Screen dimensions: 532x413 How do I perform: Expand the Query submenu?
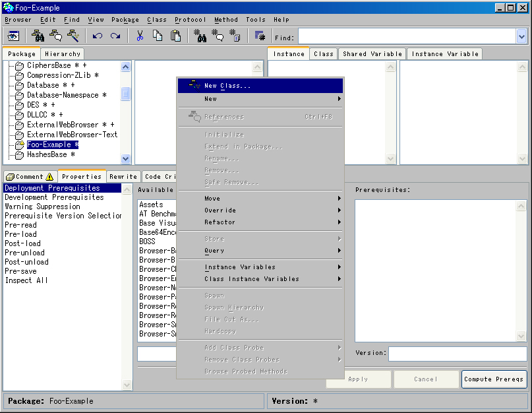260,251
